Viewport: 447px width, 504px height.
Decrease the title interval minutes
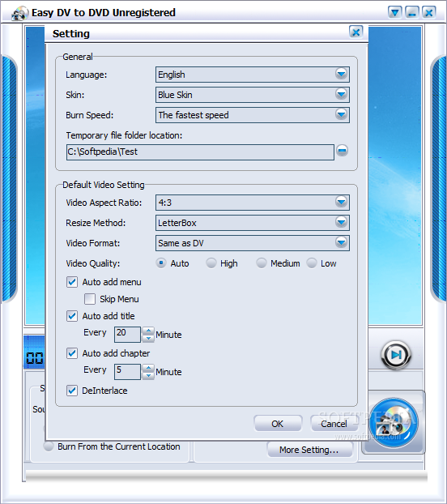[x=148, y=338]
